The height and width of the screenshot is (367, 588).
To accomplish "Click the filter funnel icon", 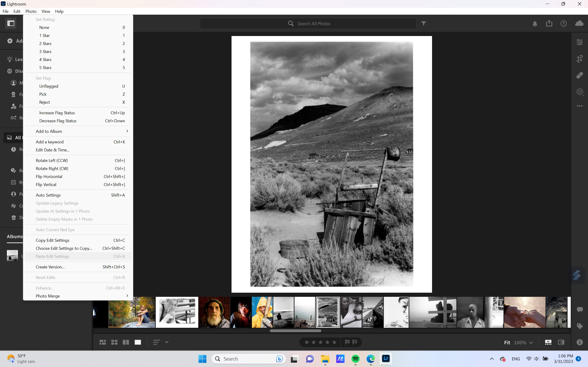I will click(x=424, y=24).
